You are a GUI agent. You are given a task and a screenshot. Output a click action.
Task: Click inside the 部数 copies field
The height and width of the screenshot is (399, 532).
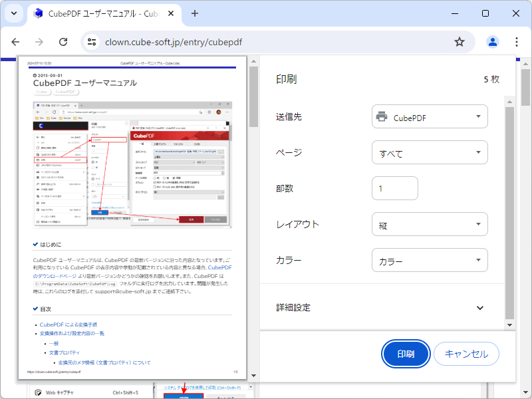395,188
